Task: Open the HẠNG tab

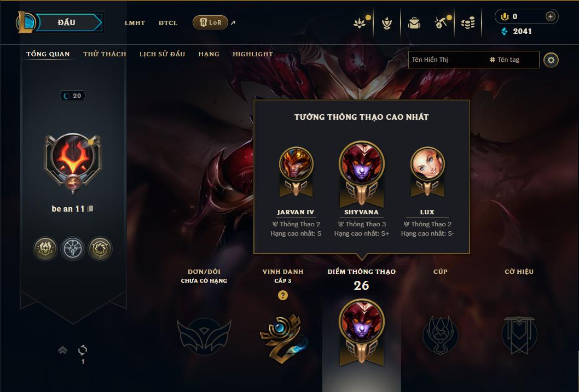Action: click(209, 54)
